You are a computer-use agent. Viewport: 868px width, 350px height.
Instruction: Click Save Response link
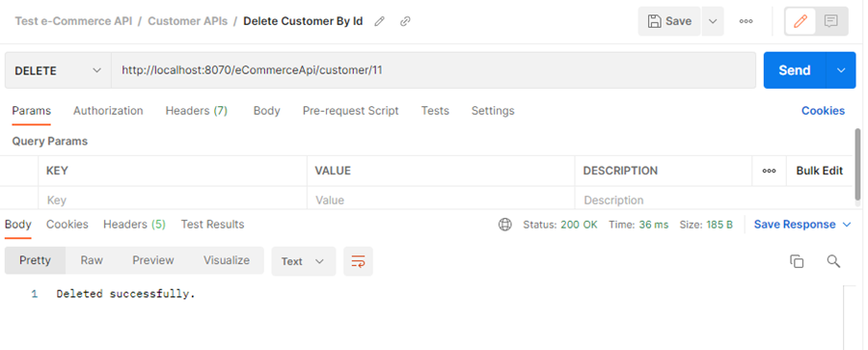pos(795,225)
